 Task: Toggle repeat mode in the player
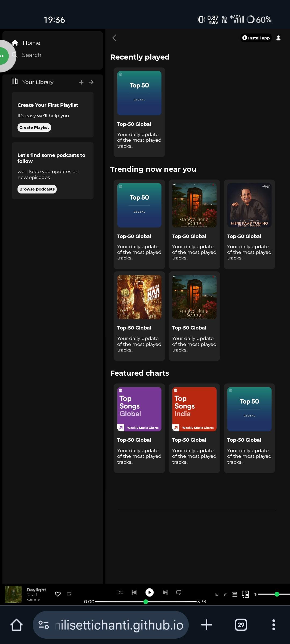(179, 592)
